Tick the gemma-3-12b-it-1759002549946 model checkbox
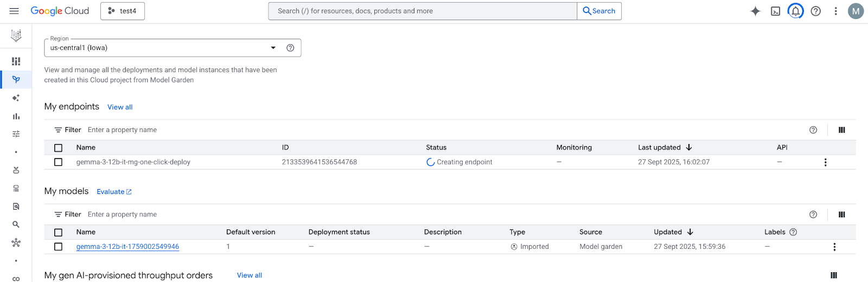The height and width of the screenshot is (282, 868). point(59,247)
